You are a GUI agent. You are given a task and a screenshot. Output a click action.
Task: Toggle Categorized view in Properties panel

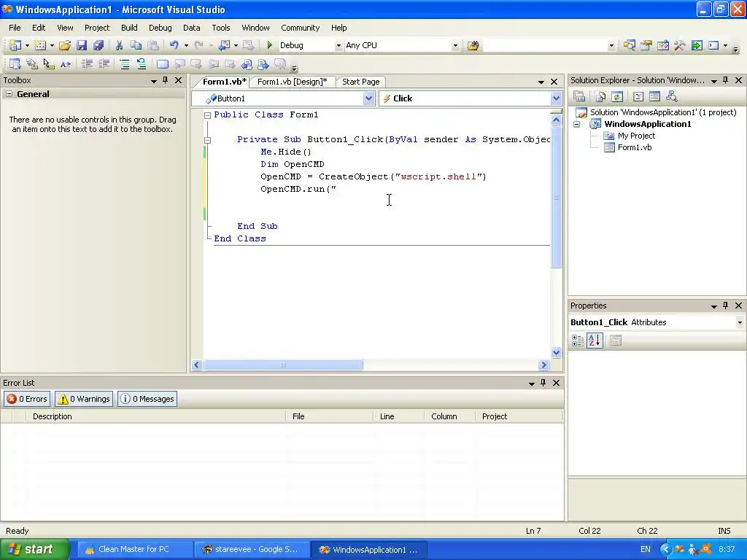pos(578,341)
